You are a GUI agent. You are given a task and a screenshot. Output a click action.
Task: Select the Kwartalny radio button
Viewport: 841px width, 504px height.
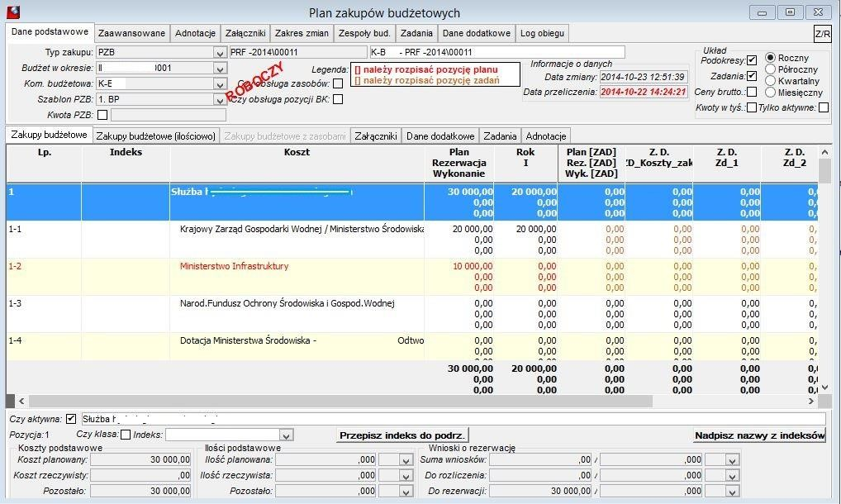point(771,80)
